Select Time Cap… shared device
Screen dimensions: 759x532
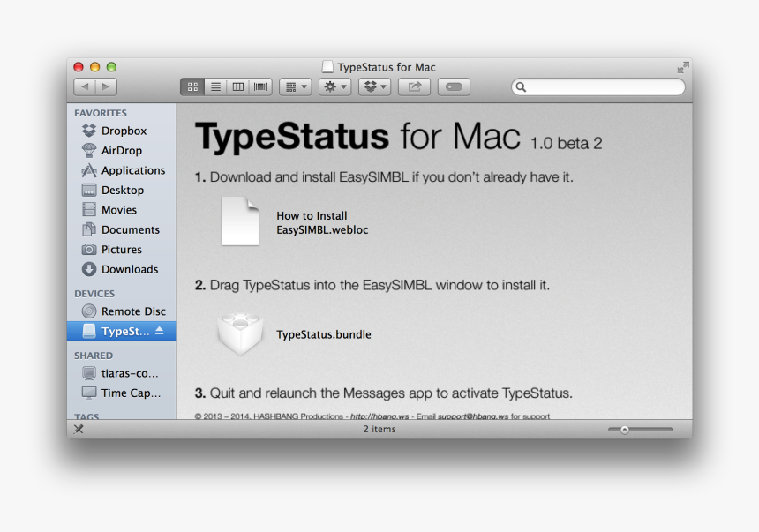pos(122,393)
